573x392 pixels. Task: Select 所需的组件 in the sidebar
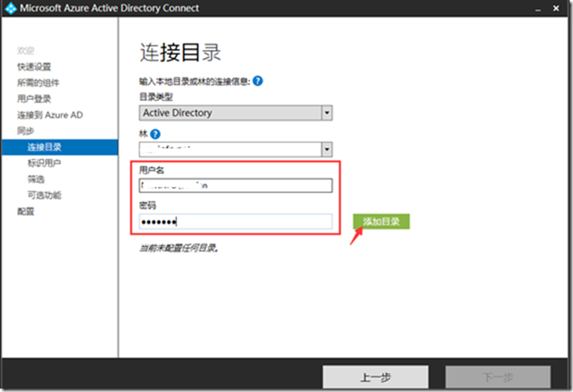tap(38, 83)
